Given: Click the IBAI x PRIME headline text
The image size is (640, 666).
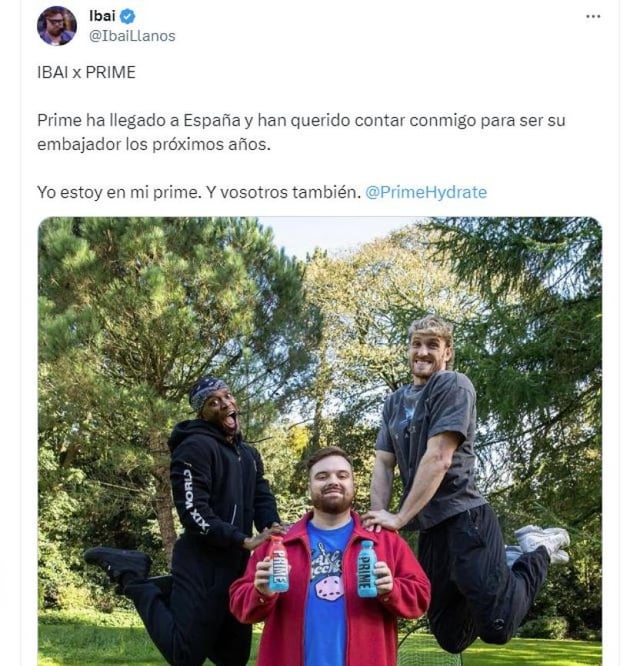Looking at the screenshot, I should pyautogui.click(x=87, y=72).
